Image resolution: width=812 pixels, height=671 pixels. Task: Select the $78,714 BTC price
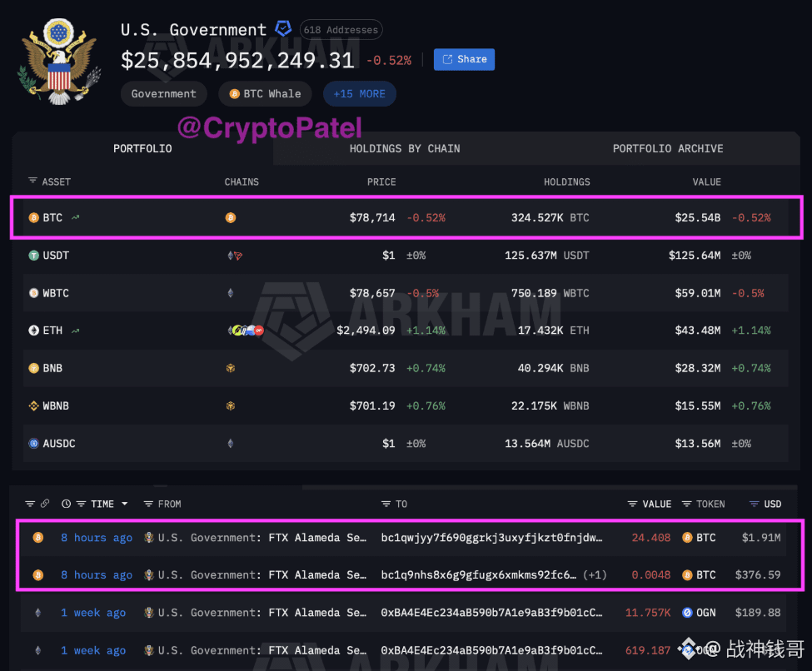pyautogui.click(x=371, y=217)
